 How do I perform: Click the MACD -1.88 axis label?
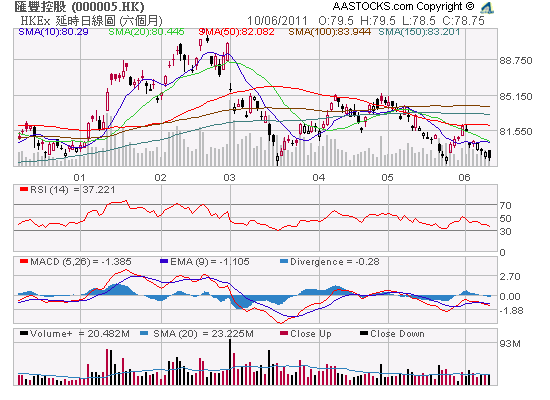tap(511, 311)
